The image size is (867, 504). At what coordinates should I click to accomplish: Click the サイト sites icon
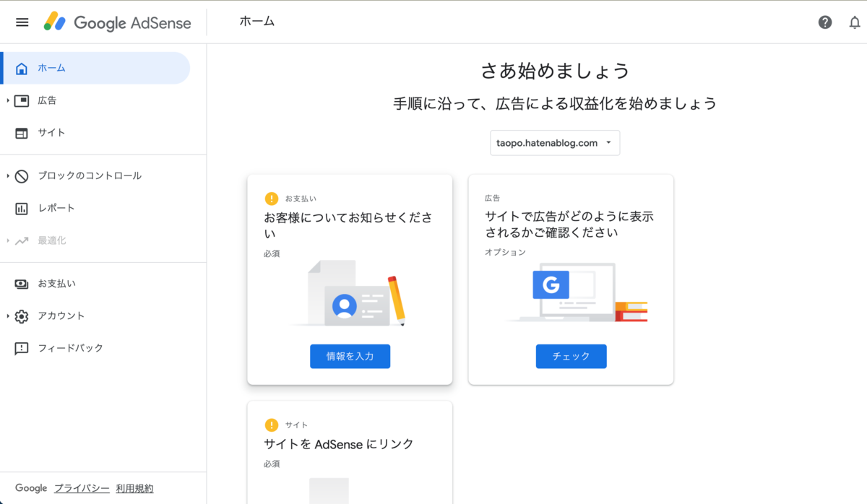click(x=22, y=133)
